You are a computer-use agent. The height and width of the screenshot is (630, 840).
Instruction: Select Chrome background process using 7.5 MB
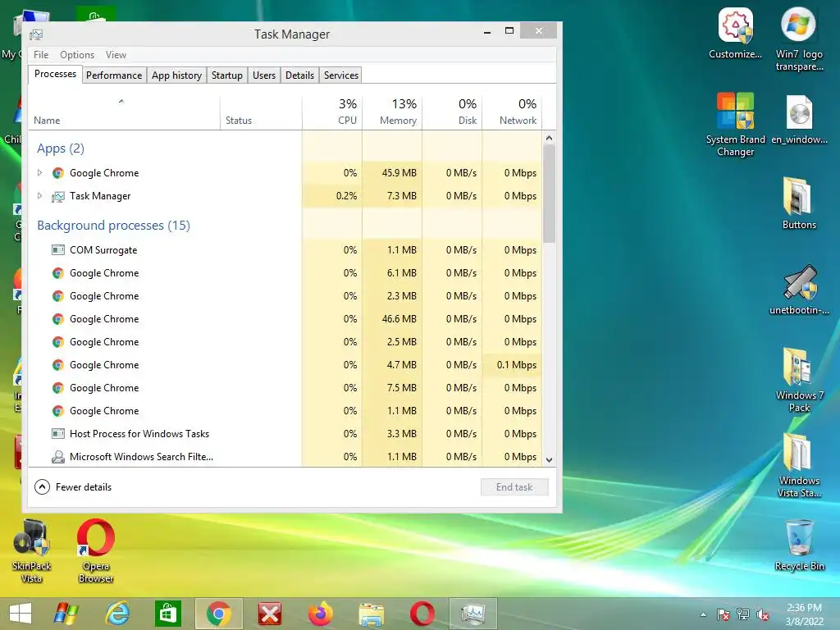click(x=285, y=388)
